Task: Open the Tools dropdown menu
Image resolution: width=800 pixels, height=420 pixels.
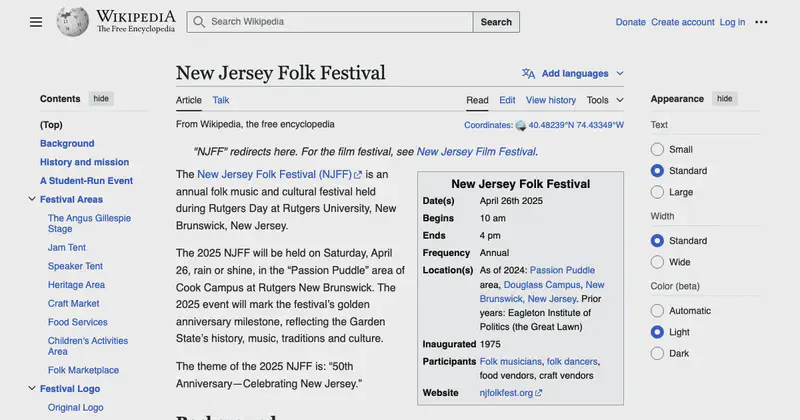Action: 605,100
